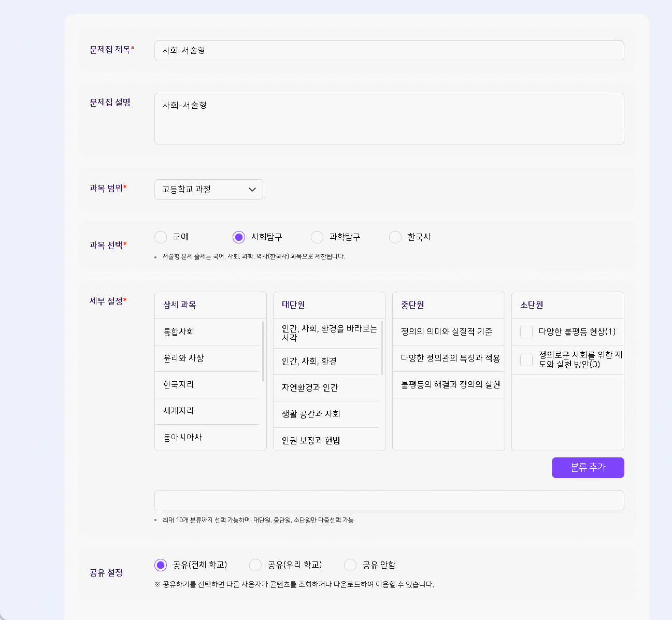
Task: Click the 문제집 제목 input field
Action: (x=389, y=51)
